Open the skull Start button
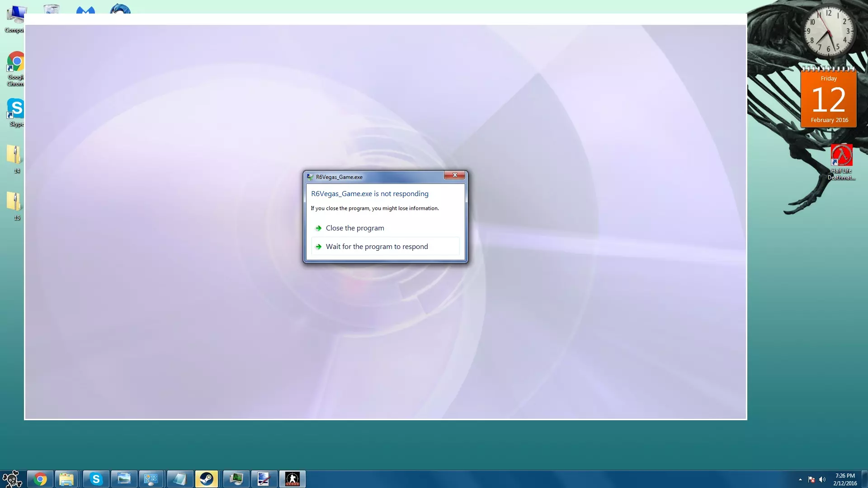Screen dimensions: 868x488 (12, 479)
